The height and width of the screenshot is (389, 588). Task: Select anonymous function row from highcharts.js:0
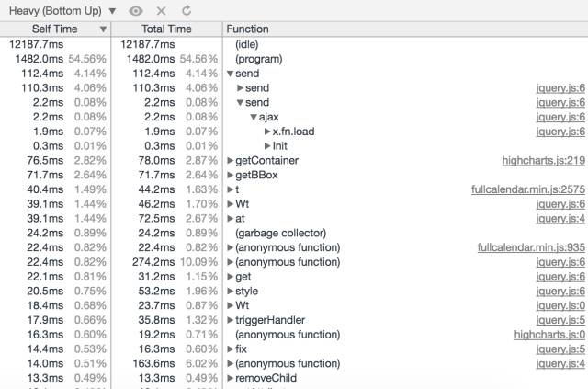click(x=294, y=335)
